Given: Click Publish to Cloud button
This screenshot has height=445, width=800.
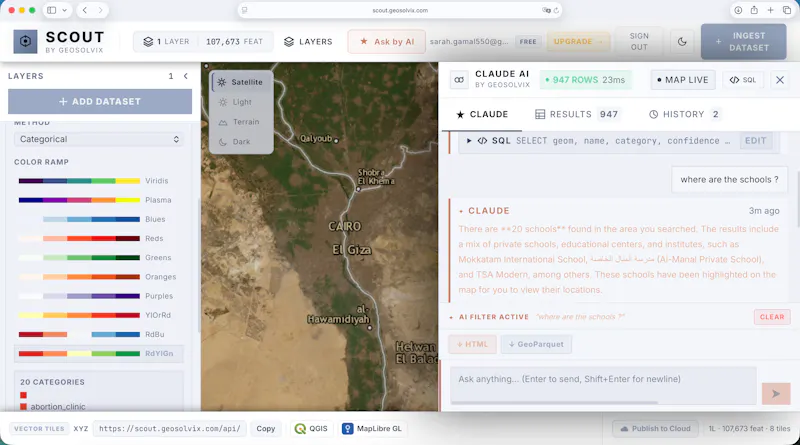Looking at the screenshot, I should click(656, 429).
